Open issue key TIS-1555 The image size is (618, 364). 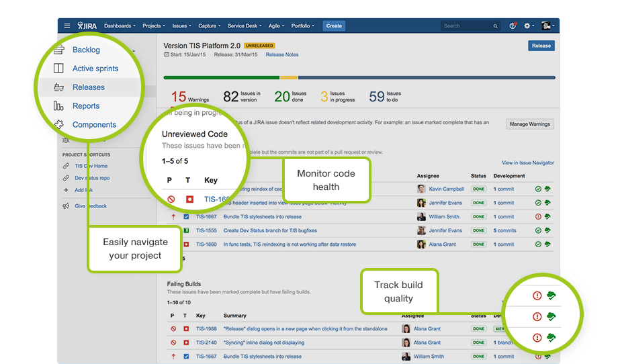point(206,230)
